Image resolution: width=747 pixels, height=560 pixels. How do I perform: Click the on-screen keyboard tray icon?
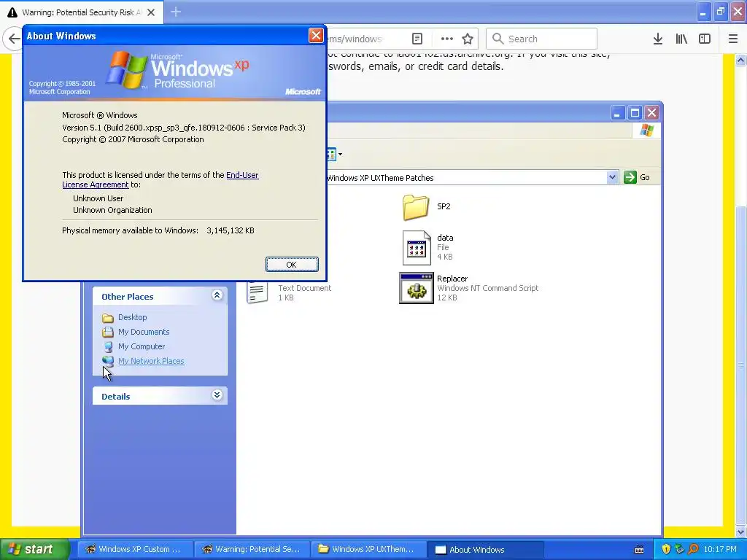639,550
